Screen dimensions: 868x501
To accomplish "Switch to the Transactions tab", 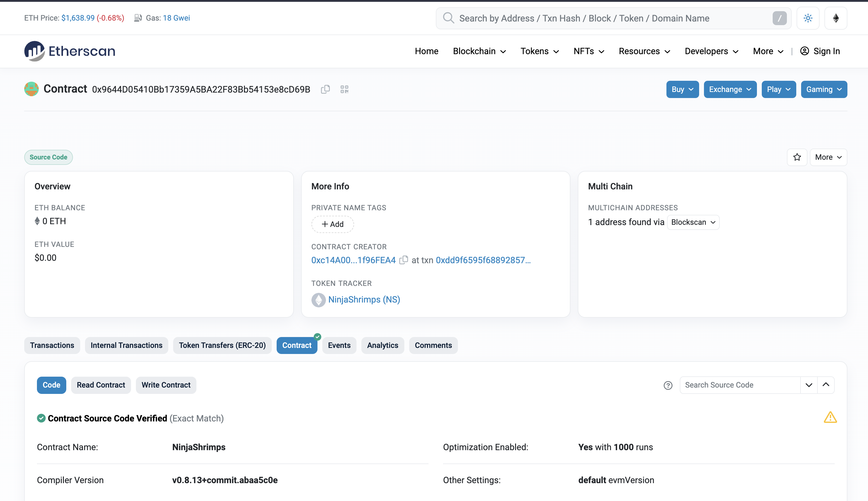I will pos(52,345).
